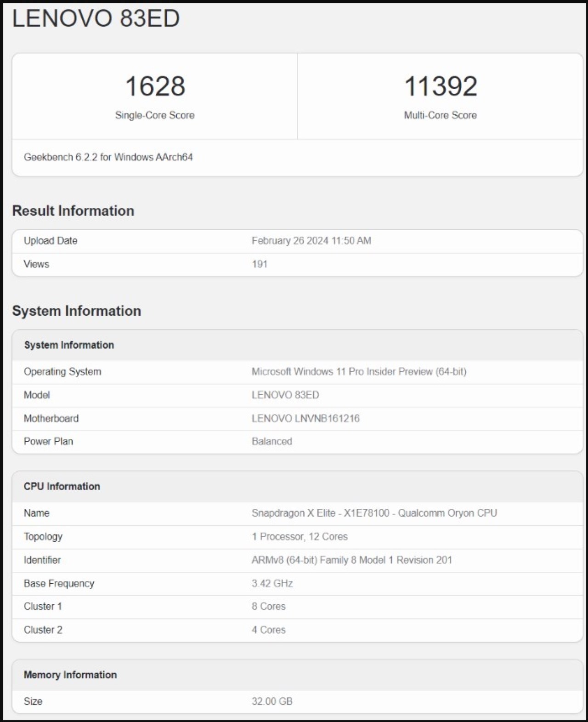Select the 3.42 GHz frequency value
Viewport: 588px width, 722px height.
pos(272,584)
